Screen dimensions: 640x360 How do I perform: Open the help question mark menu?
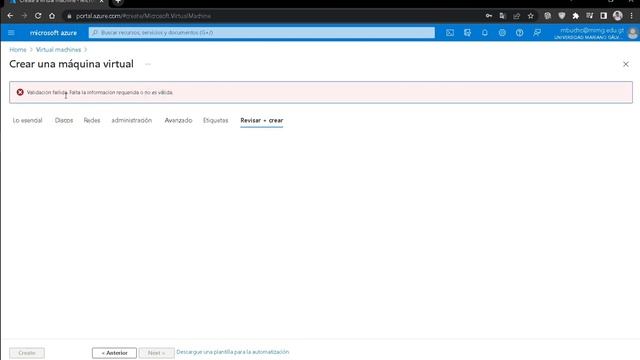click(x=519, y=33)
